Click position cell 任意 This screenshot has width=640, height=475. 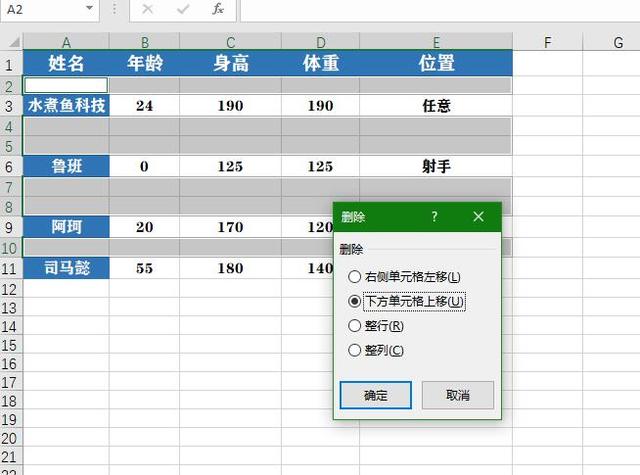tap(436, 106)
